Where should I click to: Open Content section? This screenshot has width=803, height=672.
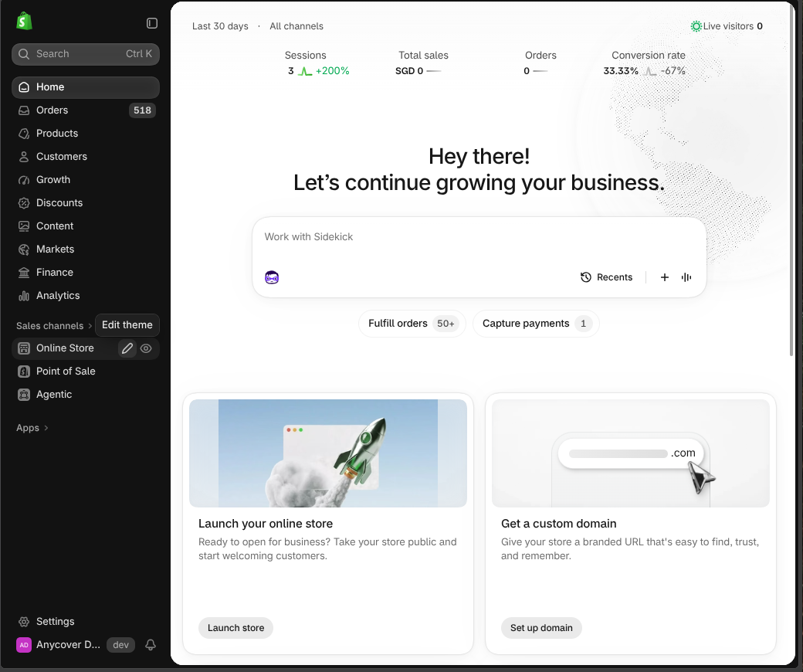tap(86, 226)
